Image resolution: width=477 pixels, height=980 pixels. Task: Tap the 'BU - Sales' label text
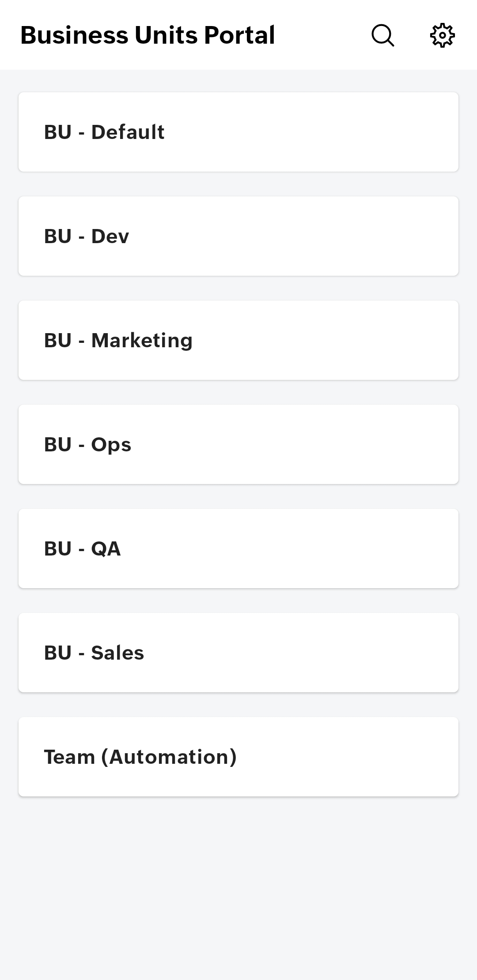(94, 653)
